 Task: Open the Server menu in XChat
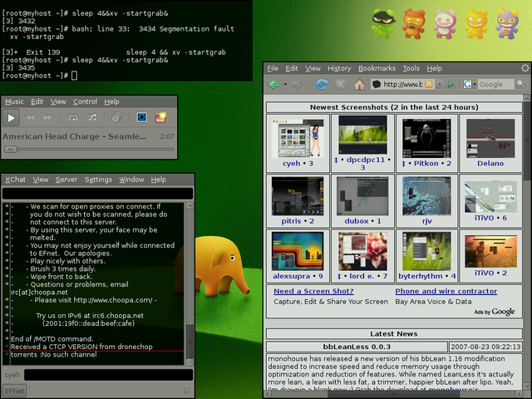click(66, 180)
